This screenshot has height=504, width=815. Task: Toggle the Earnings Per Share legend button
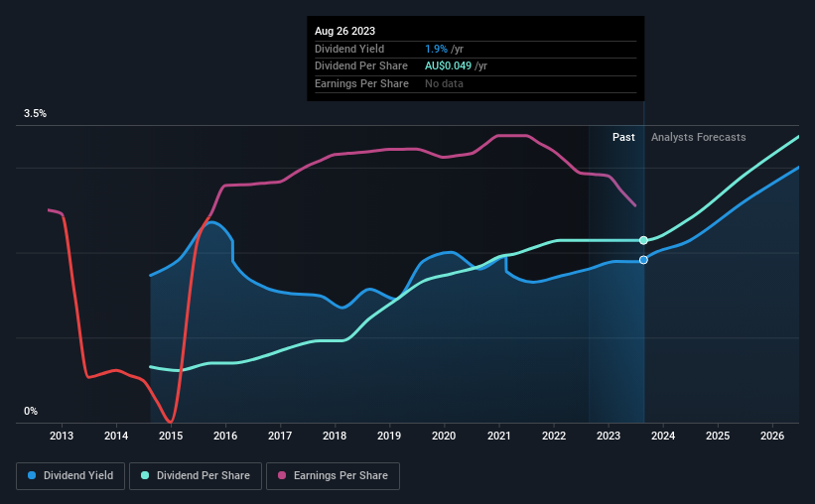(x=333, y=476)
